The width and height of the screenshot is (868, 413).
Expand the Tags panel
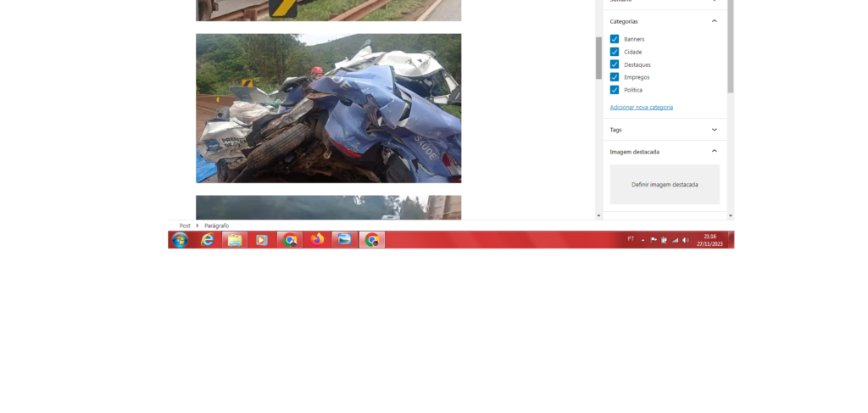665,130
